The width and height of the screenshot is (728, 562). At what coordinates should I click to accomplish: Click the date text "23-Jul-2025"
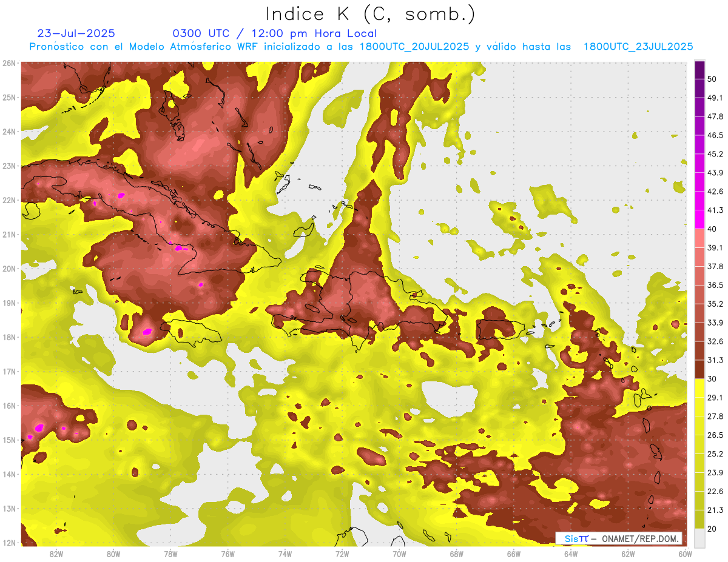pos(76,33)
